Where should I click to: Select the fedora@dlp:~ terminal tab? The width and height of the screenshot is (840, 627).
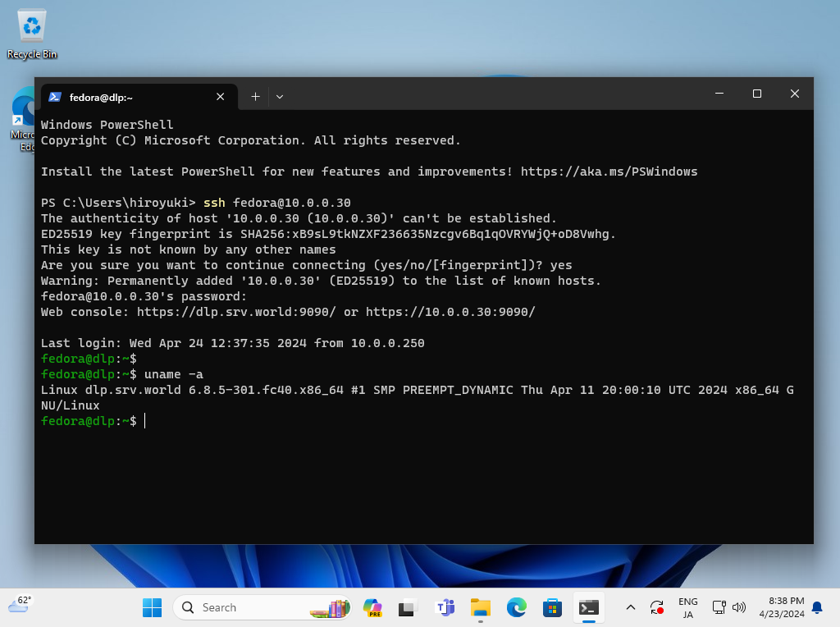(139, 97)
